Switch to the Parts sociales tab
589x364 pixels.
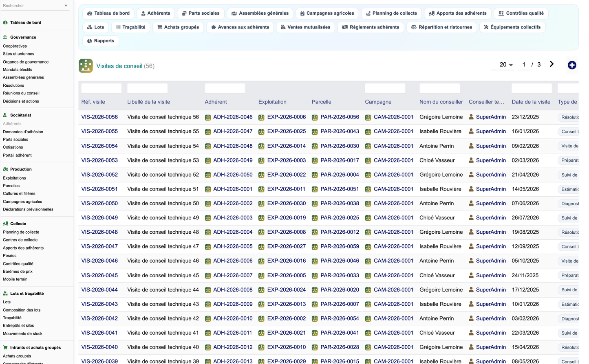[201, 13]
